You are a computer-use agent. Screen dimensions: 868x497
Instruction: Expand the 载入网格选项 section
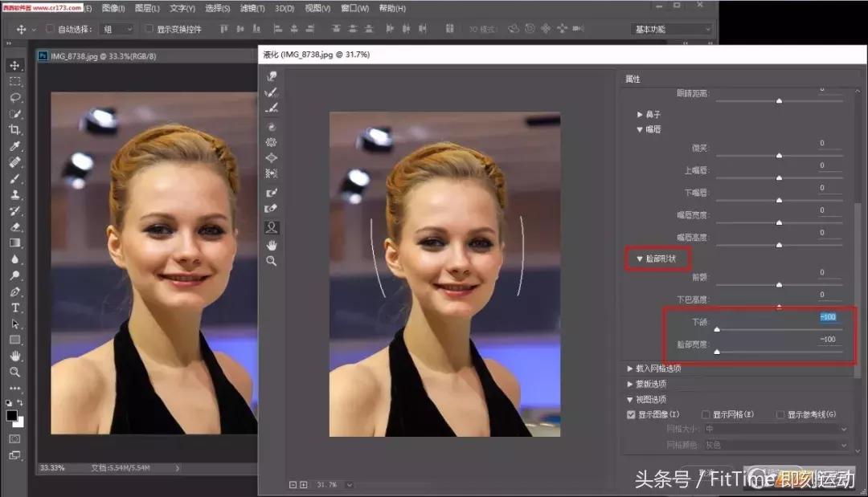tap(630, 369)
